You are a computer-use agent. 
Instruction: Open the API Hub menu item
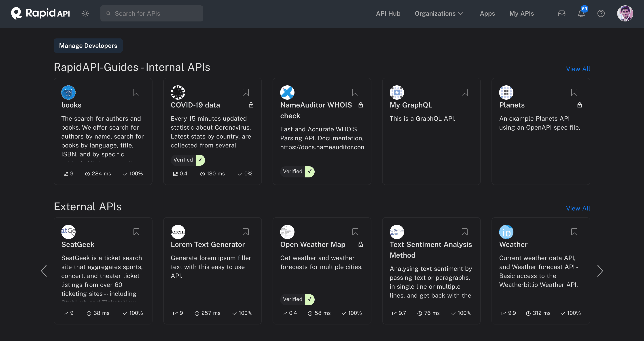coord(388,13)
